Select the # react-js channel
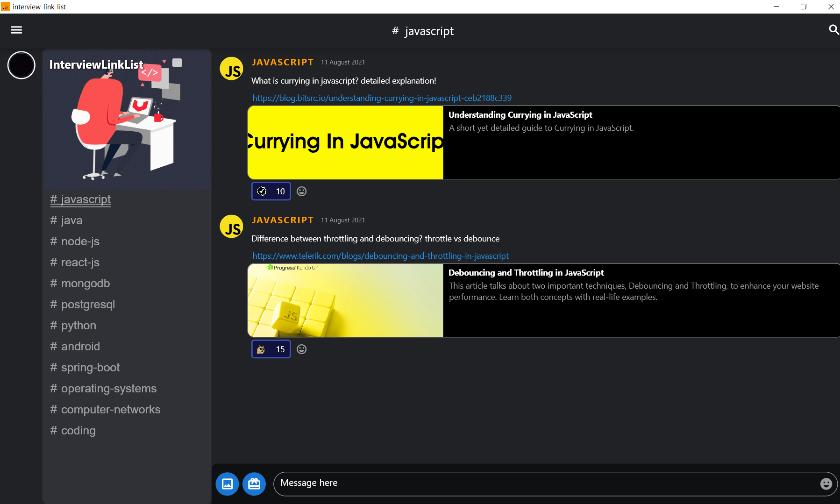 tap(75, 262)
